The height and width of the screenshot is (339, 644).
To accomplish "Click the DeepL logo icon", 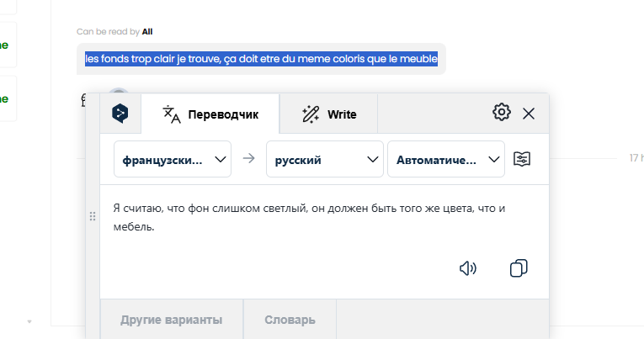I will click(120, 114).
